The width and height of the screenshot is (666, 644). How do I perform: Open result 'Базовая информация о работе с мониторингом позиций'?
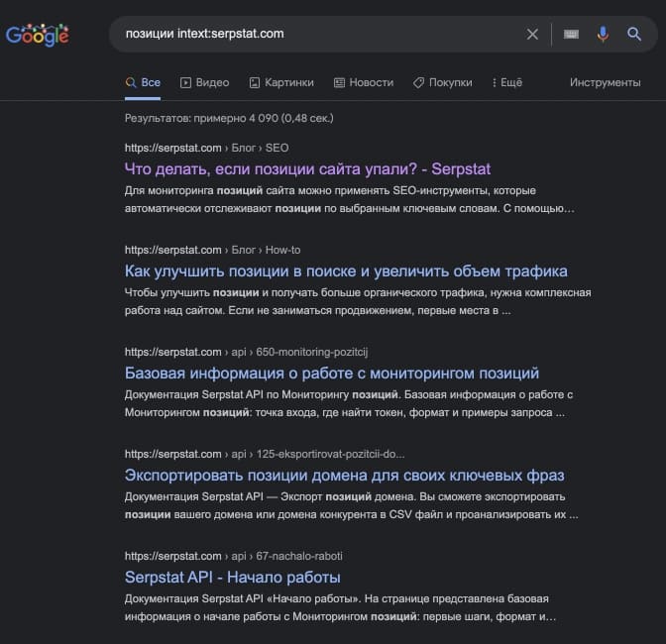pyautogui.click(x=332, y=374)
